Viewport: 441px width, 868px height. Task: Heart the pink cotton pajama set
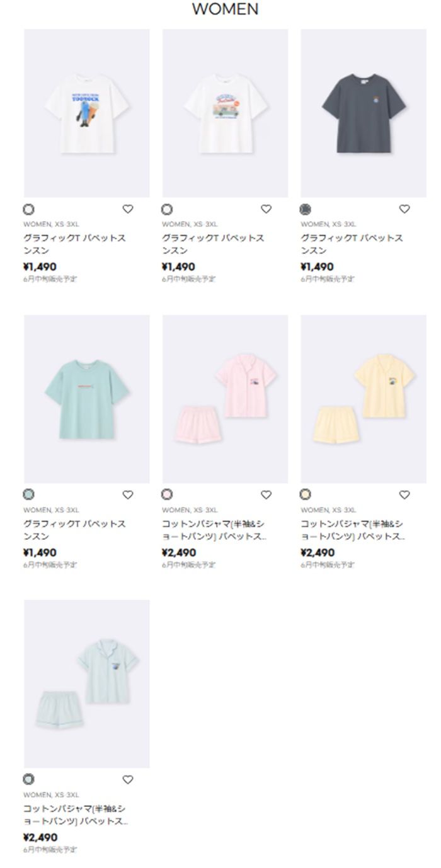(266, 495)
